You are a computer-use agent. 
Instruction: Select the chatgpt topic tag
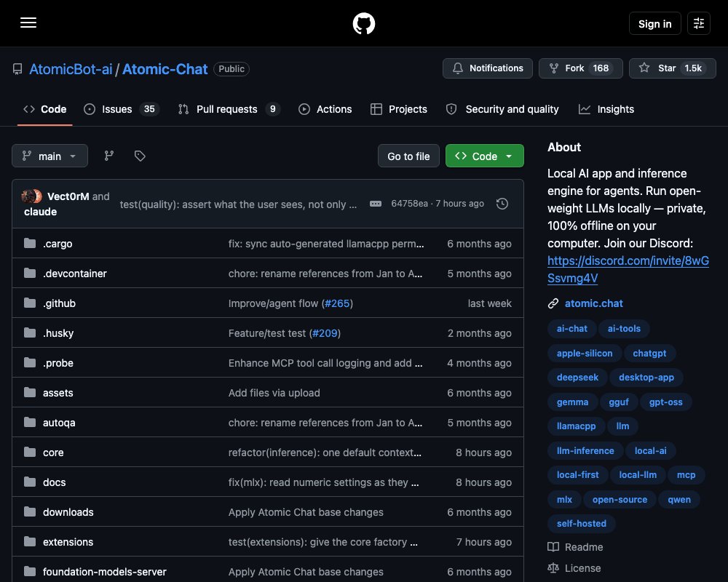[x=649, y=353]
